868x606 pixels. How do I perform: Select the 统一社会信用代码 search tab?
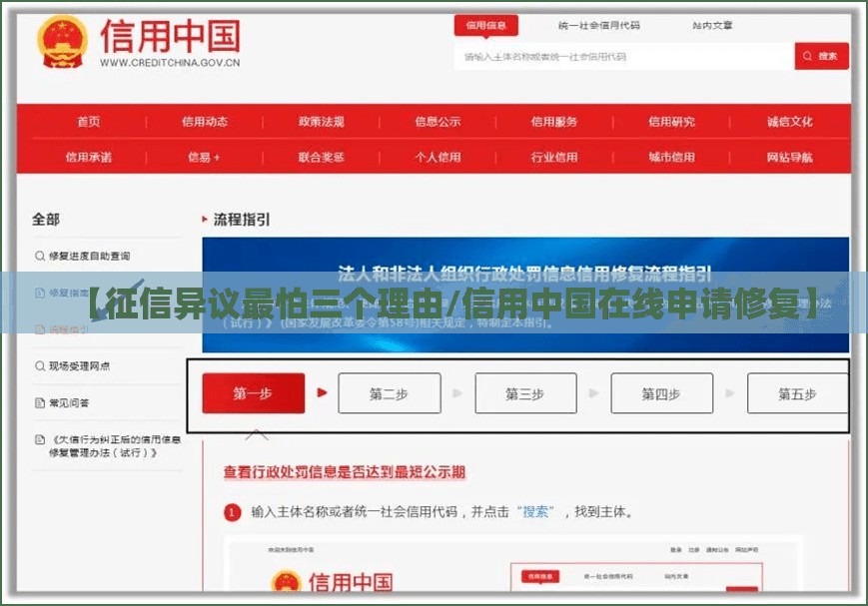pos(599,25)
